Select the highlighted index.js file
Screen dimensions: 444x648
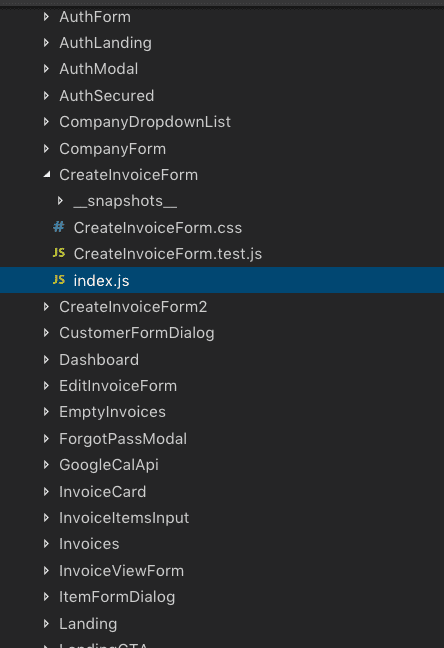(222, 280)
